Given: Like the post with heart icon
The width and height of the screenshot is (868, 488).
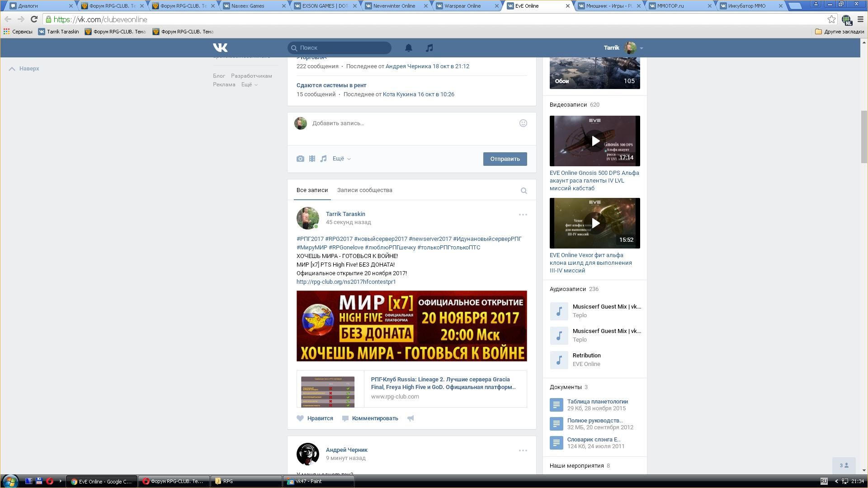Looking at the screenshot, I should [x=300, y=418].
